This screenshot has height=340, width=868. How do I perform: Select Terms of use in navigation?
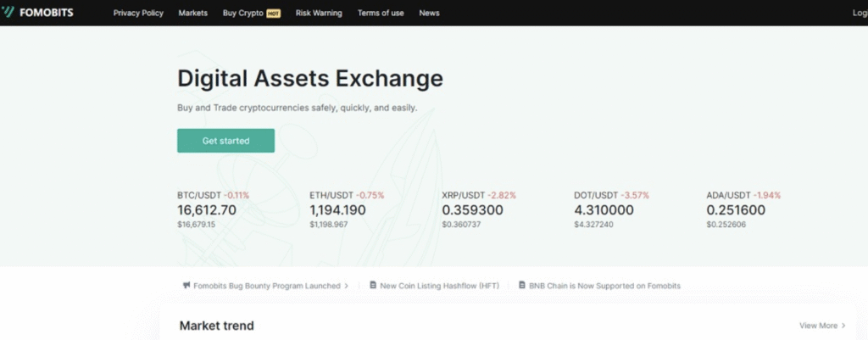click(x=381, y=14)
